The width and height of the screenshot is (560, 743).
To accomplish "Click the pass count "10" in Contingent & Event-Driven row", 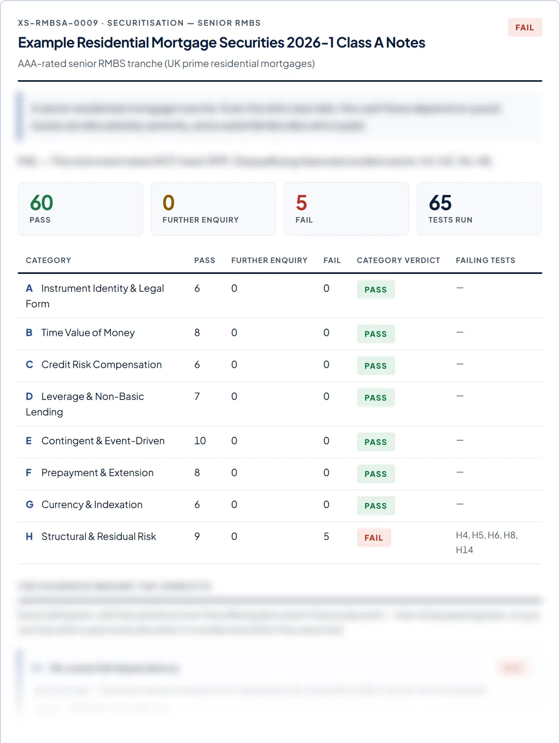I will pyautogui.click(x=200, y=441).
